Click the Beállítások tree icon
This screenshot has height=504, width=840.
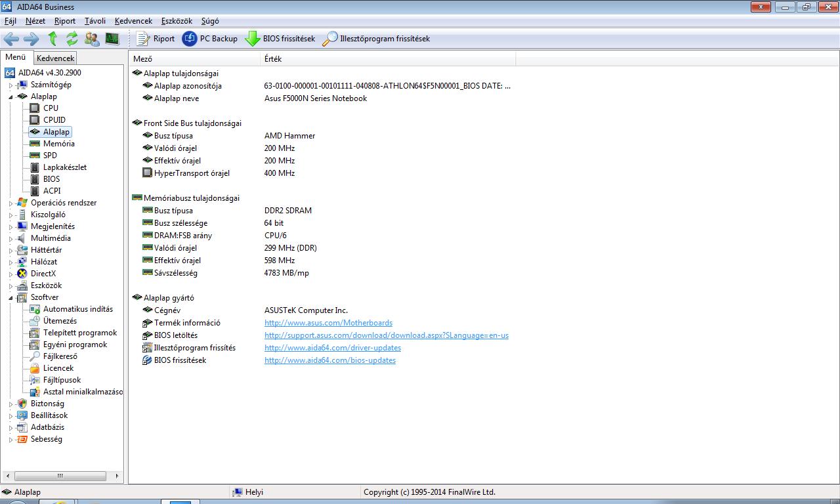pos(22,415)
